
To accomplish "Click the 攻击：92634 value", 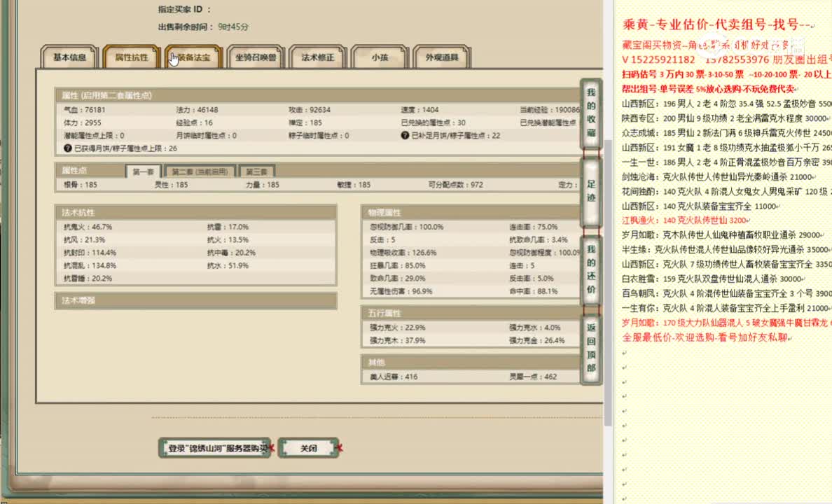I will click(x=310, y=110).
